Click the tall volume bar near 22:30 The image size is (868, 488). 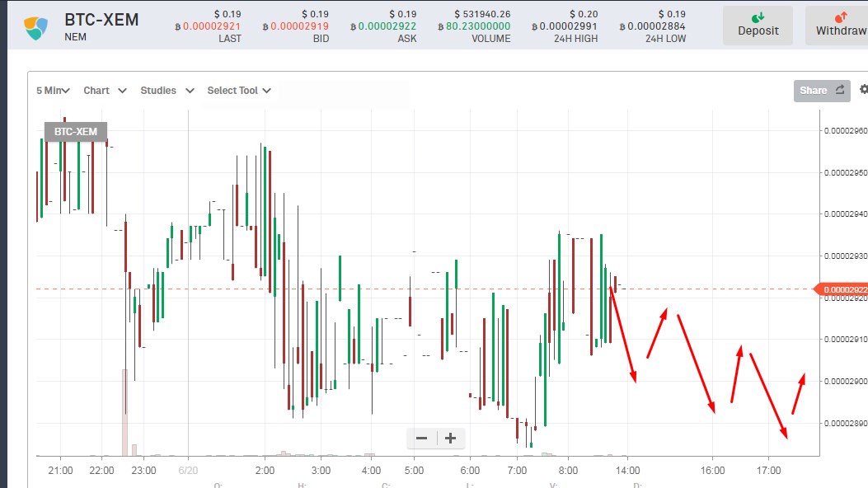tap(125, 412)
